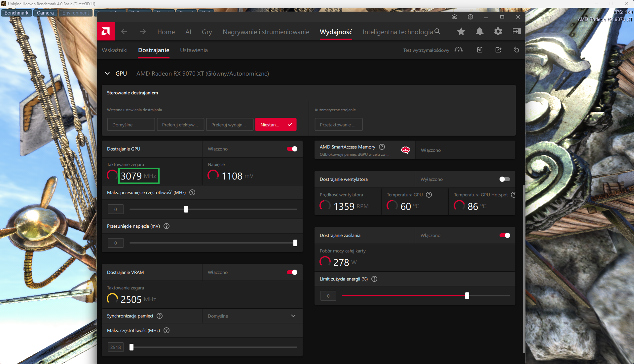The height and width of the screenshot is (364, 634).
Task: Reset tuning with the undo arrow icon
Action: 517,50
